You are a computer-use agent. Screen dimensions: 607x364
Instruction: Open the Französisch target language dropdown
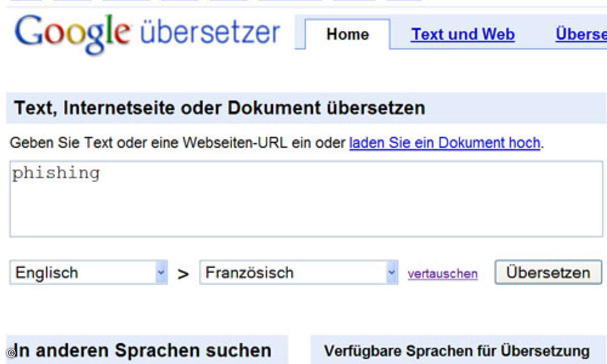click(299, 272)
